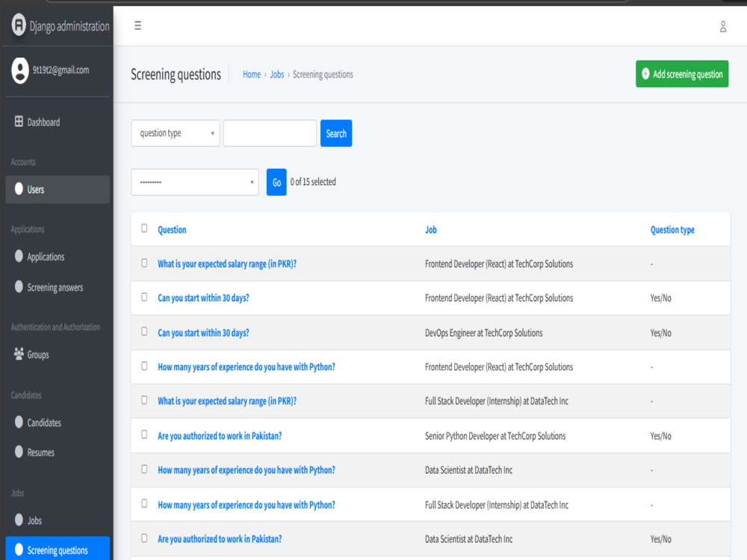Open salary range question for Full Stack Developer
The width and height of the screenshot is (747, 560).
[227, 401]
